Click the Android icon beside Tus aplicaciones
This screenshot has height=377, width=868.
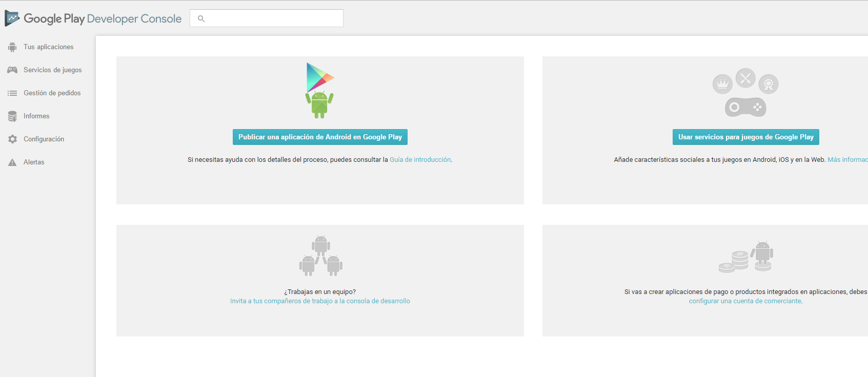click(x=12, y=47)
